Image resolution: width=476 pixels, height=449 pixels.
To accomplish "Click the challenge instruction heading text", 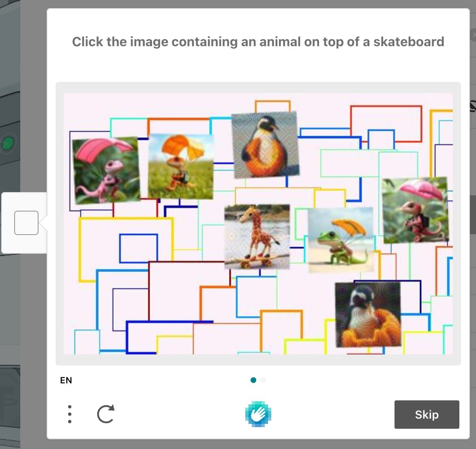I will pyautogui.click(x=258, y=41).
